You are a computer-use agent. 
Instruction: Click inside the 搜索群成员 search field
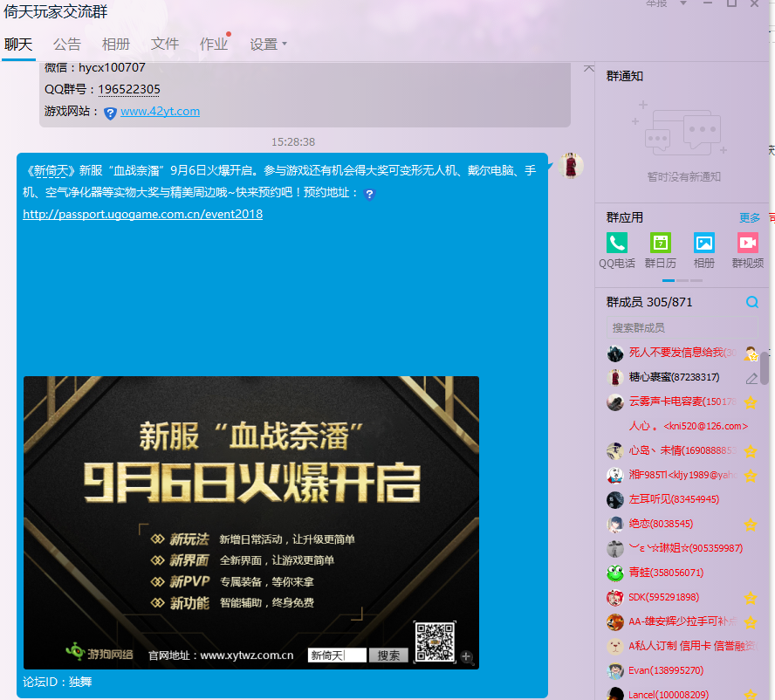pos(682,328)
